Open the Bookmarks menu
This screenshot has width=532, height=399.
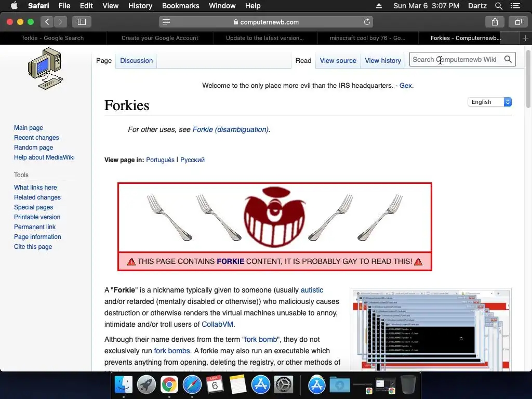coord(180,6)
